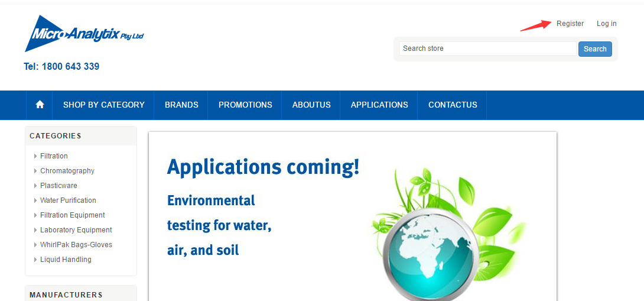Open the PROMOTIONS menu item
This screenshot has width=644, height=301.
[x=245, y=105]
